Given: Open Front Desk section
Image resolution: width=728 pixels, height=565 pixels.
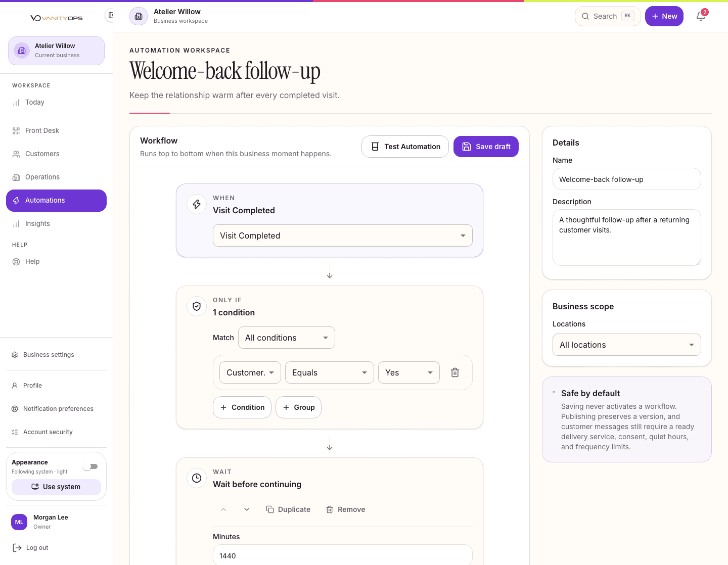Looking at the screenshot, I should [56, 130].
